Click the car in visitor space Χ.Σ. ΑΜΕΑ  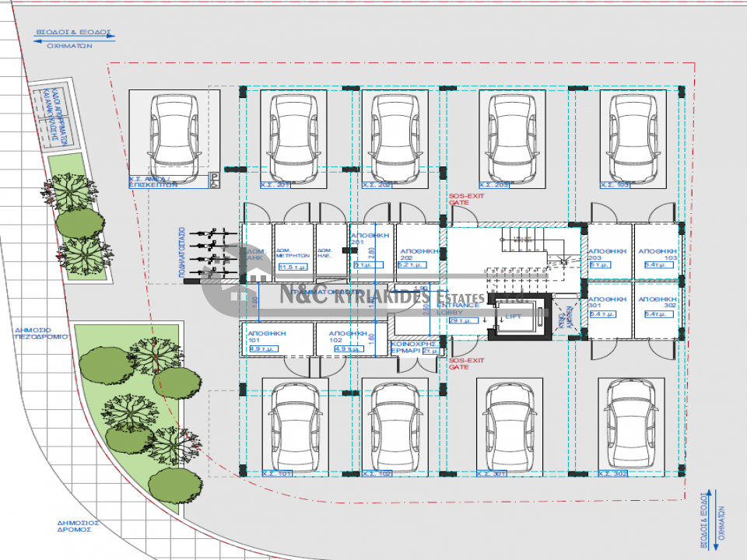pyautogui.click(x=174, y=138)
